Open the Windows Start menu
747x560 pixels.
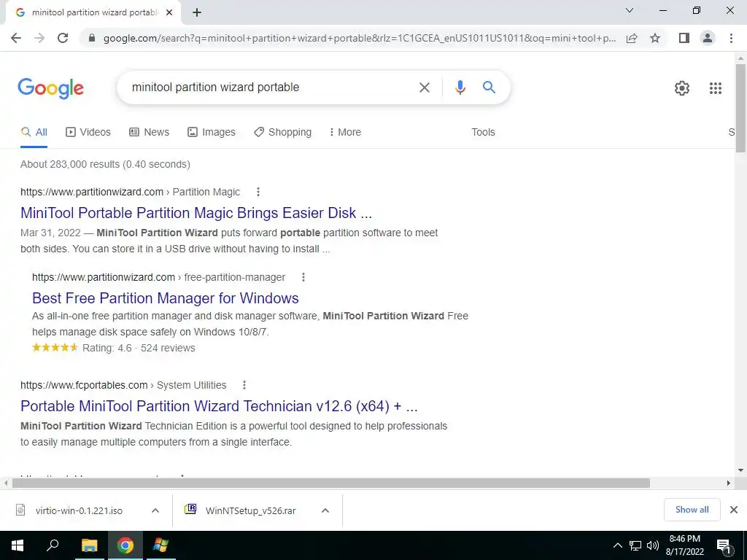click(18, 545)
